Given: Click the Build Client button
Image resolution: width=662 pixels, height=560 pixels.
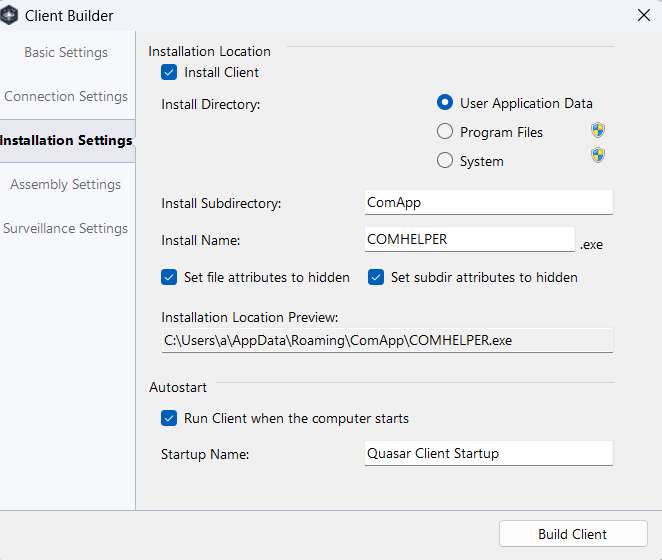Looking at the screenshot, I should 573,534.
